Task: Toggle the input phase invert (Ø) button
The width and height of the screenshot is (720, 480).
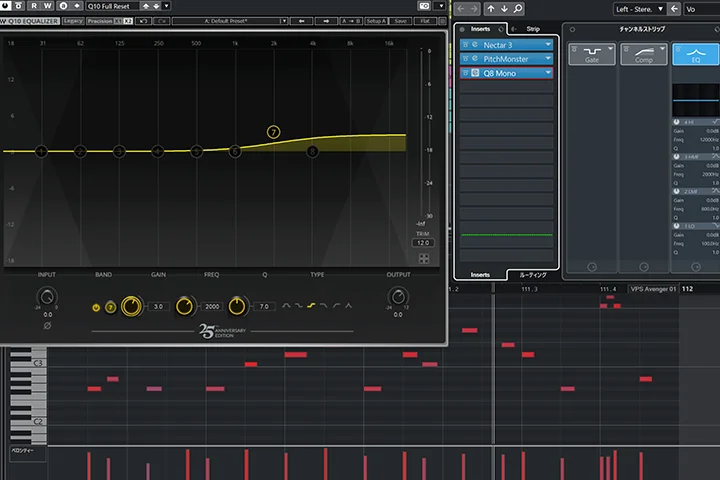Action: coord(47,326)
